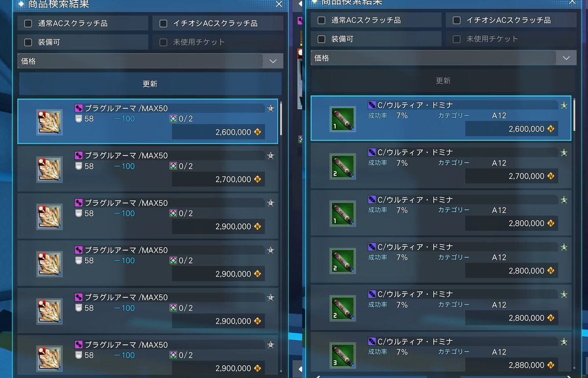Image resolution: width=588 pixels, height=378 pixels.
Task: Click the 更新 refresh button in left panel
Action: [150, 84]
